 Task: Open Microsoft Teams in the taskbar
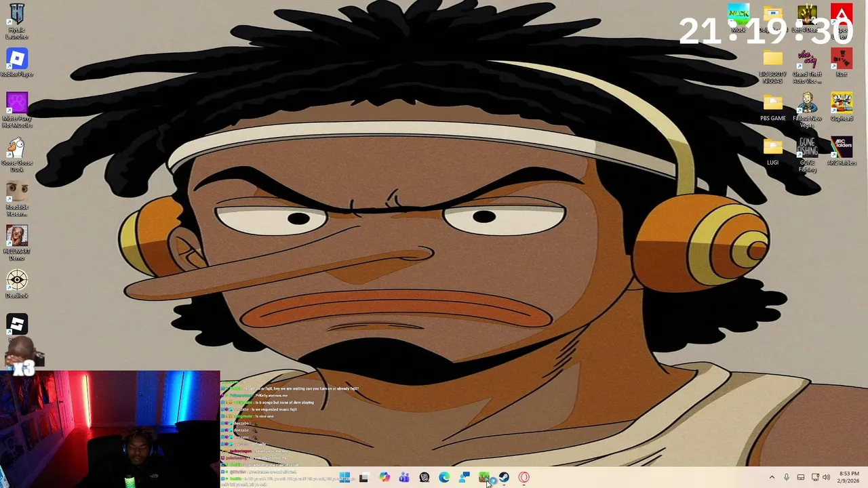pos(404,478)
